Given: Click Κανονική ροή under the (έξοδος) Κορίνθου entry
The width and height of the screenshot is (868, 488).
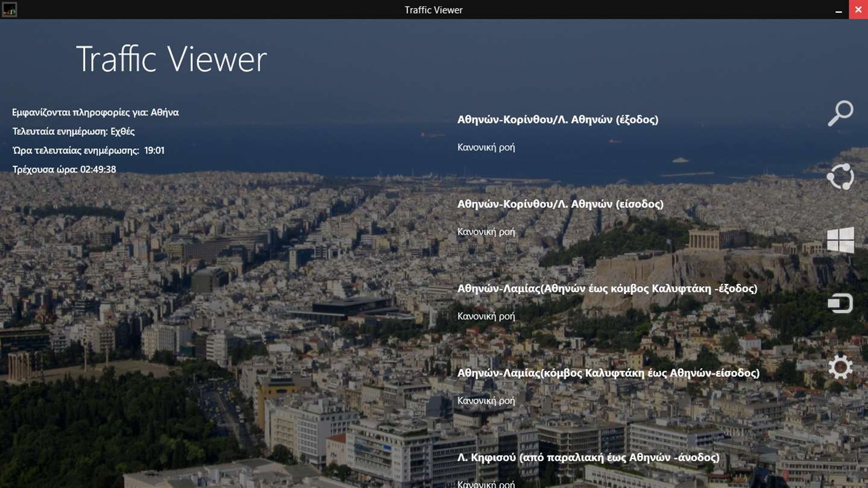Looking at the screenshot, I should (486, 147).
